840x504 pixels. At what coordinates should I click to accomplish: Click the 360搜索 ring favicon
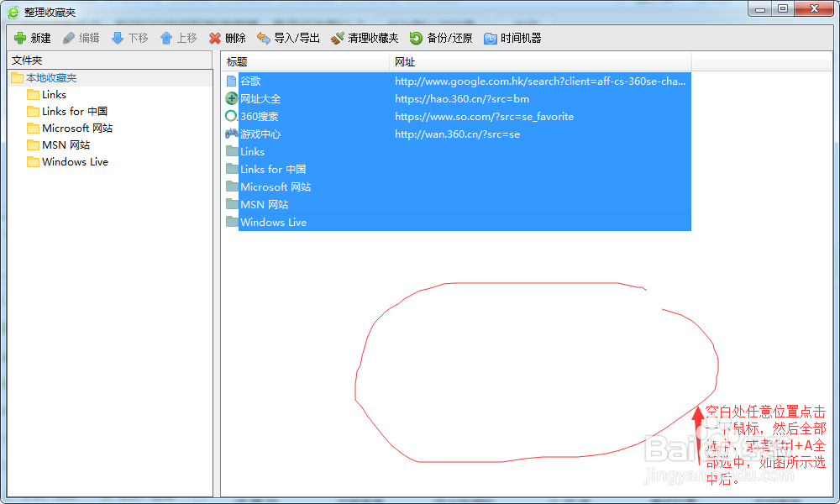tap(231, 116)
